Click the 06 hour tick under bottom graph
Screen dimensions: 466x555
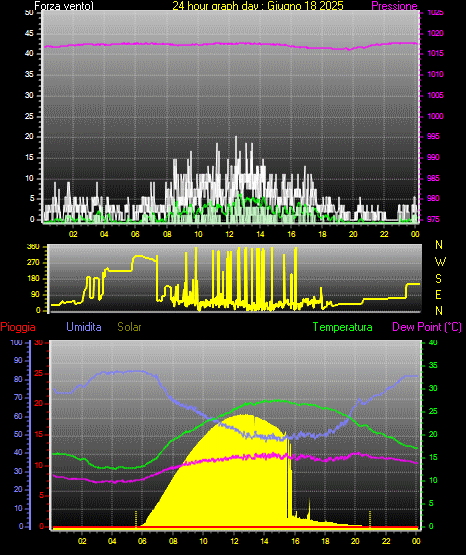click(x=142, y=541)
